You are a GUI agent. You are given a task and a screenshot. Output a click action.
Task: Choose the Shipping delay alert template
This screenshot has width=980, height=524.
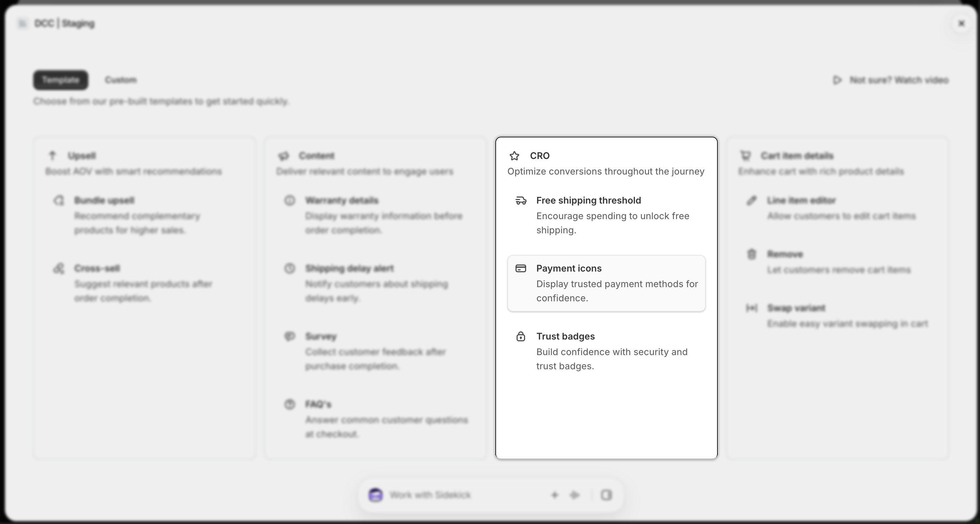click(x=376, y=283)
